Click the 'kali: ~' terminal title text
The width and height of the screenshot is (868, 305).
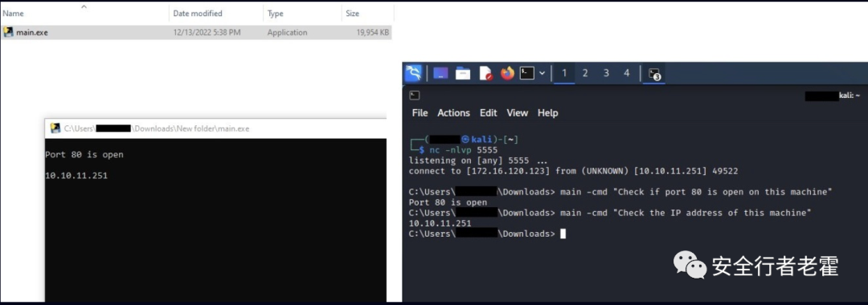(x=850, y=96)
